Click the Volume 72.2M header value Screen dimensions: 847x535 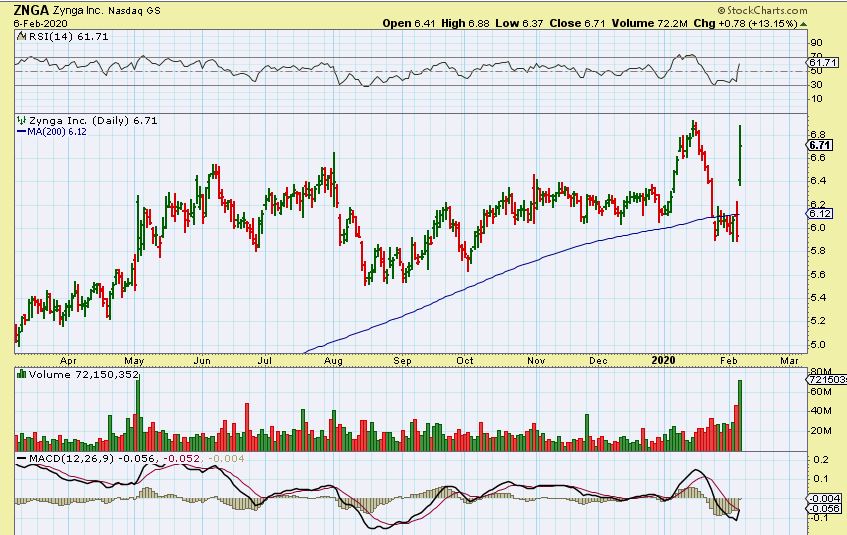(x=649, y=23)
